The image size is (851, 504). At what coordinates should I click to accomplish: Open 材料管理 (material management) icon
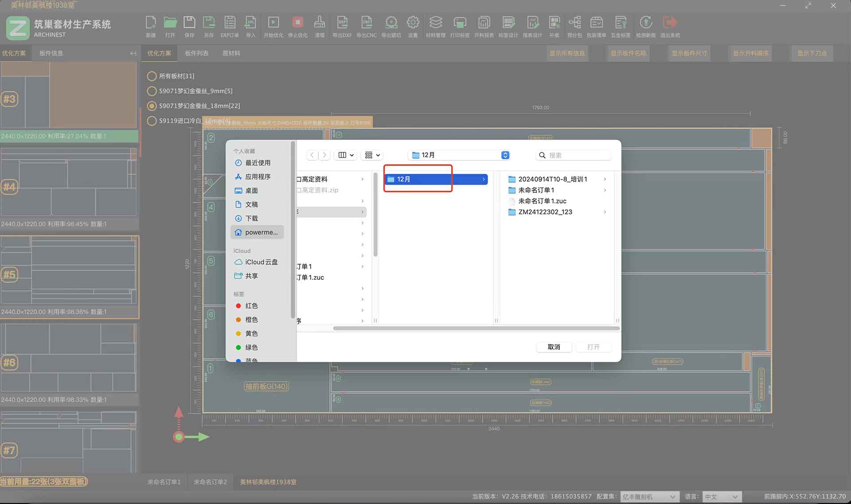tap(435, 23)
